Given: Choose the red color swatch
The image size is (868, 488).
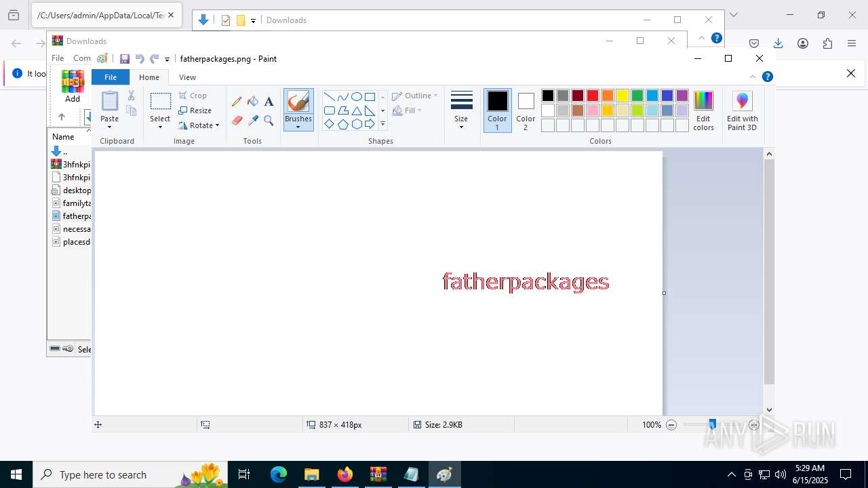Looking at the screenshot, I should 593,96.
